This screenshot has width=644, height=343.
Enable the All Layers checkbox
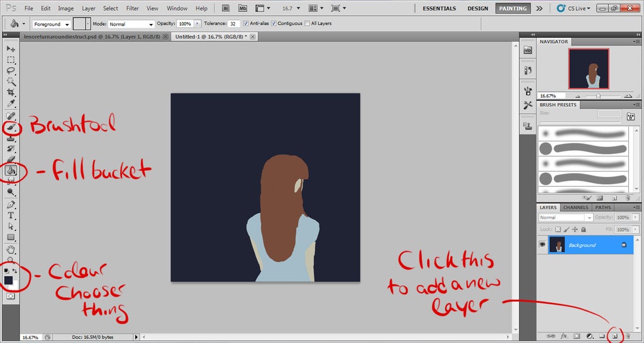click(x=307, y=23)
